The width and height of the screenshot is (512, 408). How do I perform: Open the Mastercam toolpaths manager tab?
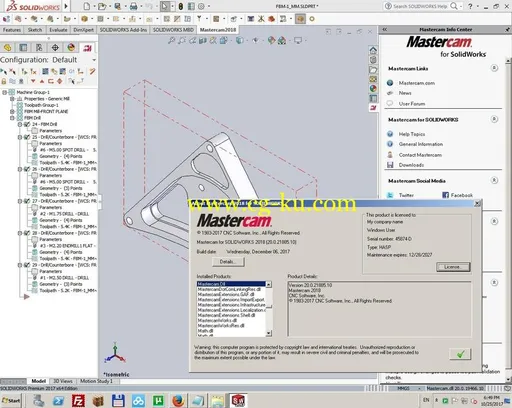point(88,48)
